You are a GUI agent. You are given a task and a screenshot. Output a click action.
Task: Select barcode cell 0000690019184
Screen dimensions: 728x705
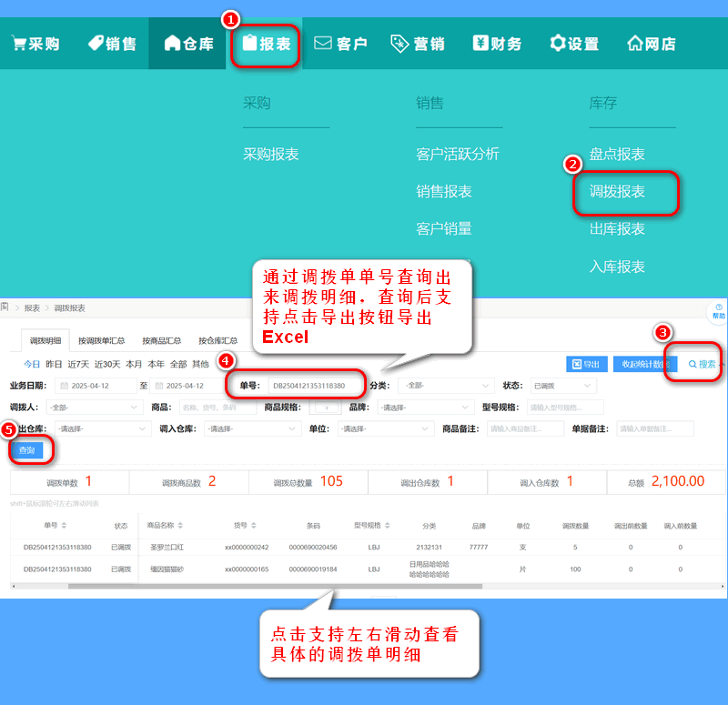[313, 569]
